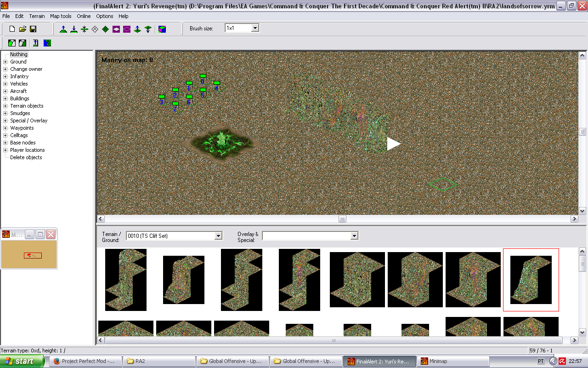Click the PT language indicator in tray
The width and height of the screenshot is (588, 368).
tap(541, 362)
